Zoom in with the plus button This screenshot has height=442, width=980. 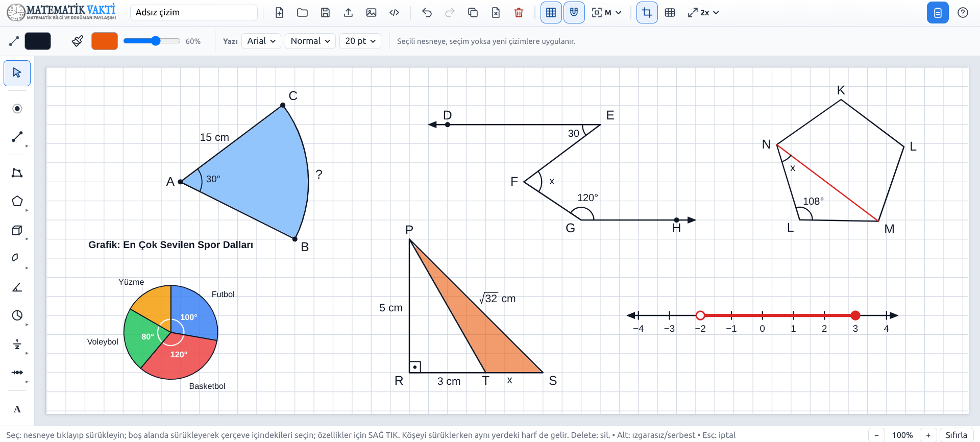(928, 435)
